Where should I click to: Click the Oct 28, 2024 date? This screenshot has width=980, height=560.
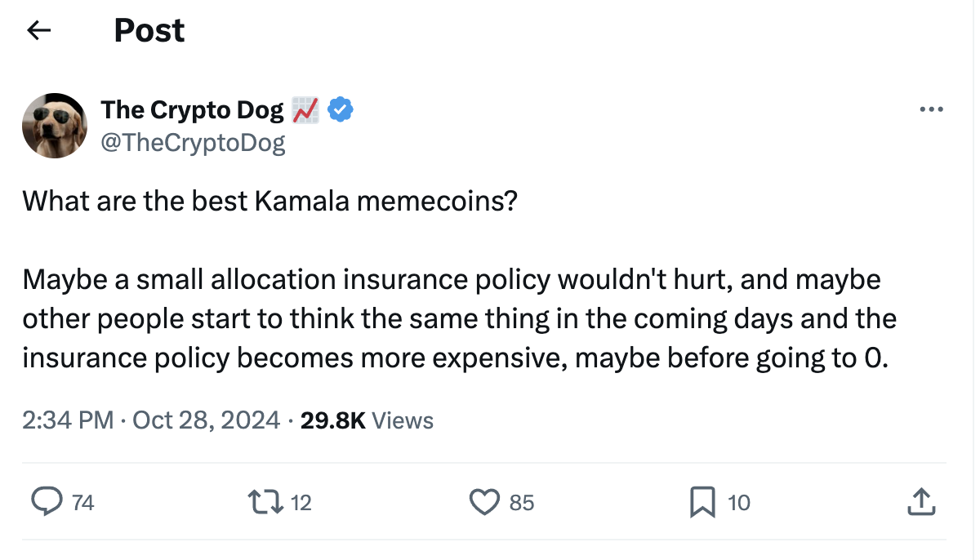tap(207, 420)
